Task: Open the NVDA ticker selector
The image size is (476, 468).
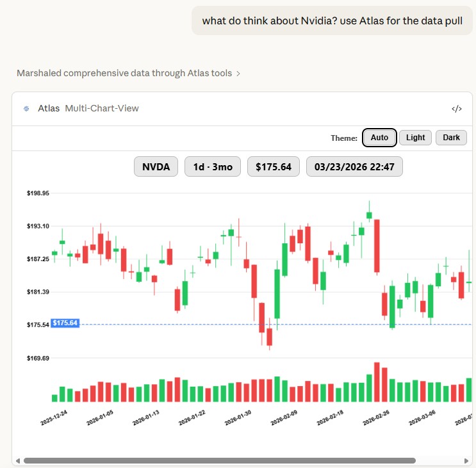Action: [x=156, y=167]
